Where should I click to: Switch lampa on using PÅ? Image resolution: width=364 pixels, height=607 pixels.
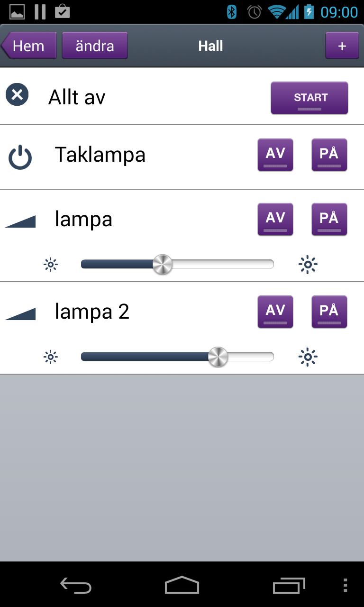329,219
